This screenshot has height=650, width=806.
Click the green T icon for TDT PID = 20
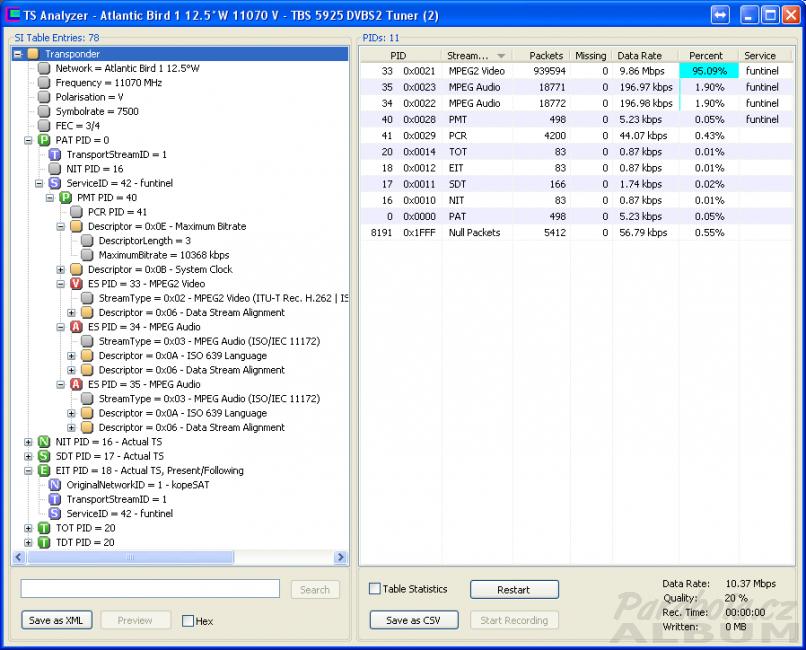[x=44, y=543]
